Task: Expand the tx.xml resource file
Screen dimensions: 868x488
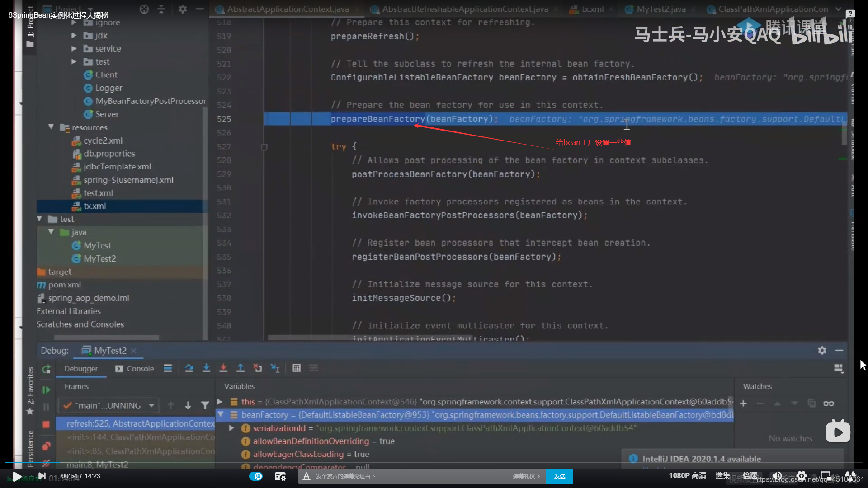Action: coord(94,206)
